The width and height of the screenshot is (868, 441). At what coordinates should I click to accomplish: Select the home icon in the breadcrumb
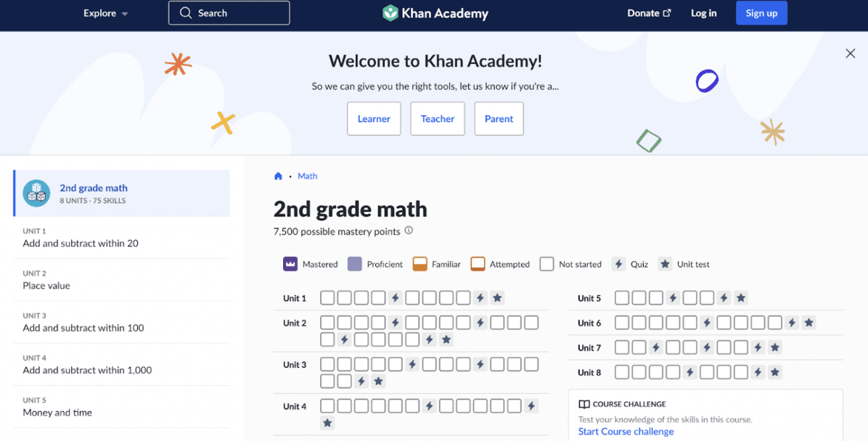pos(278,176)
